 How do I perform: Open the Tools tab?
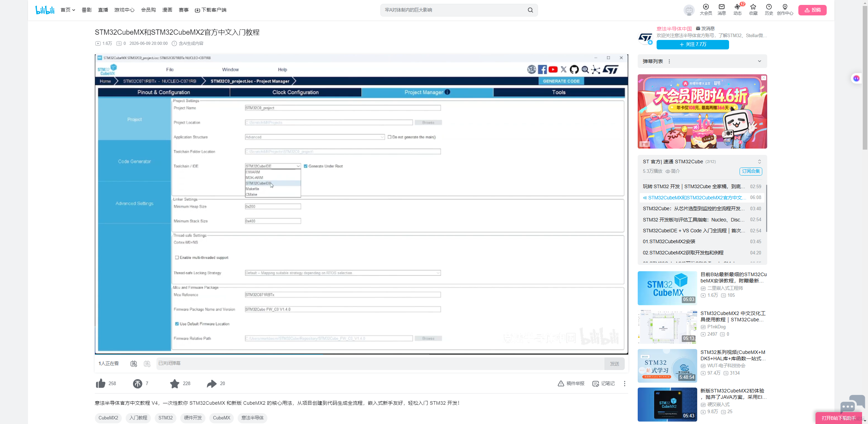click(559, 92)
